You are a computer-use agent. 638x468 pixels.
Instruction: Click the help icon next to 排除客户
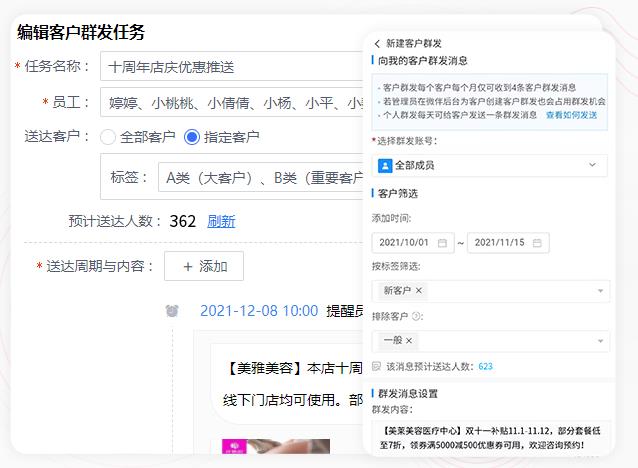[417, 317]
